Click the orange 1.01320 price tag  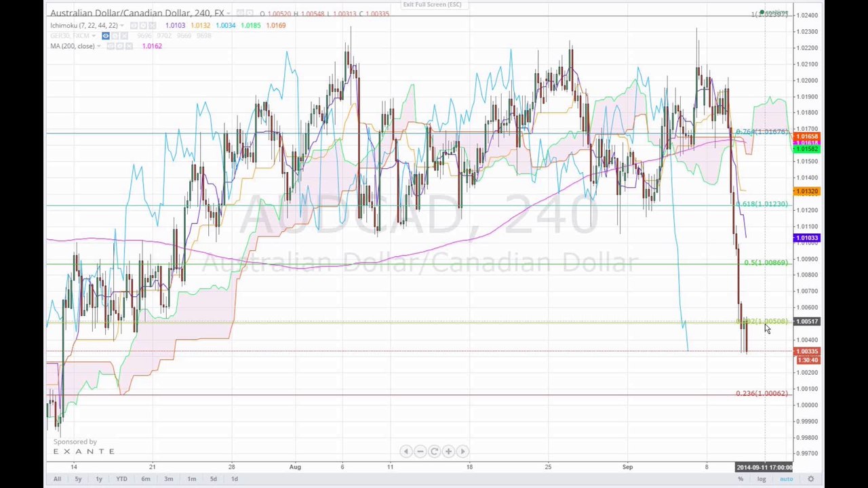807,191
